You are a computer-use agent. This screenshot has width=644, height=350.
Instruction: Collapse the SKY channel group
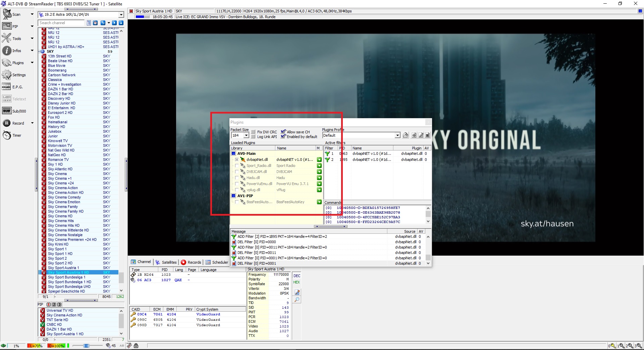[39, 51]
